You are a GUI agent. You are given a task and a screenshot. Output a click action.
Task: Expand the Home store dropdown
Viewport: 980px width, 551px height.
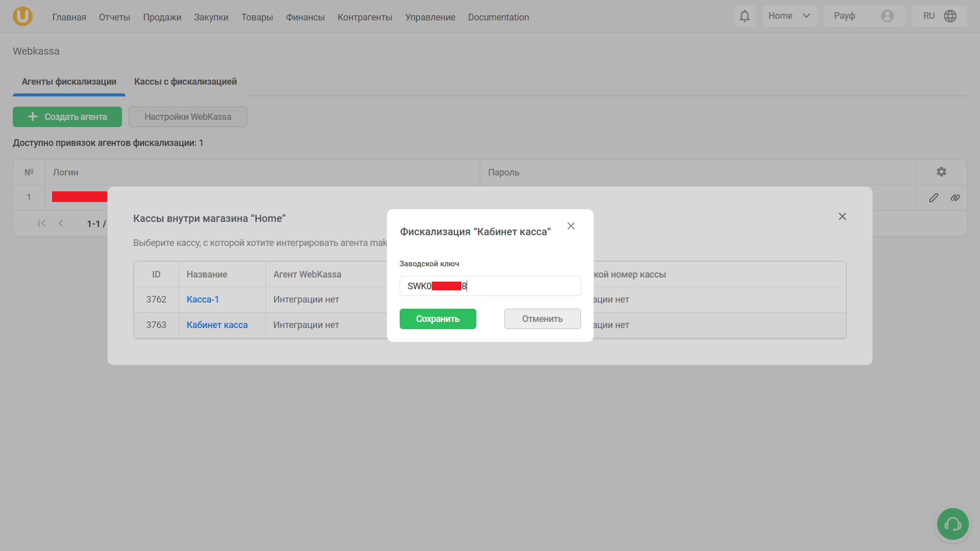(789, 16)
